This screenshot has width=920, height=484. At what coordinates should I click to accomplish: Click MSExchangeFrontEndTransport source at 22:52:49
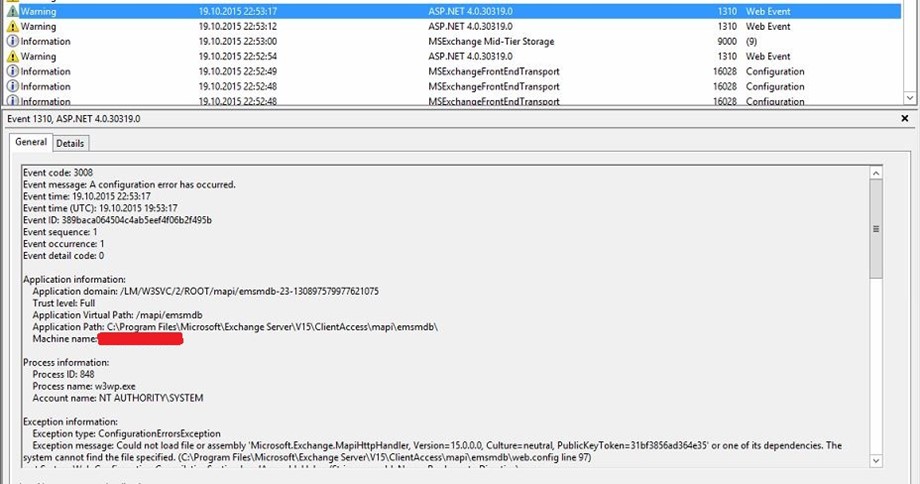pos(493,72)
